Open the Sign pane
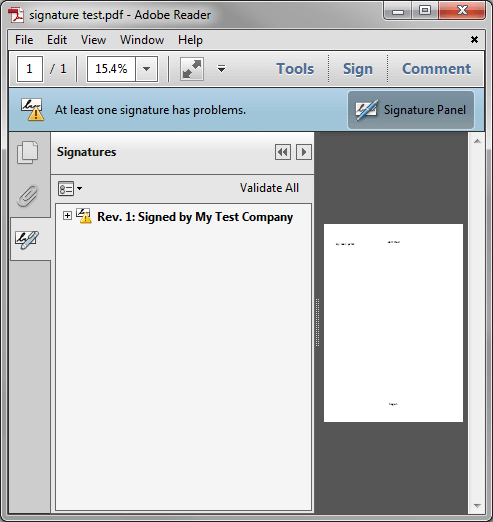This screenshot has width=493, height=522. coord(358,69)
